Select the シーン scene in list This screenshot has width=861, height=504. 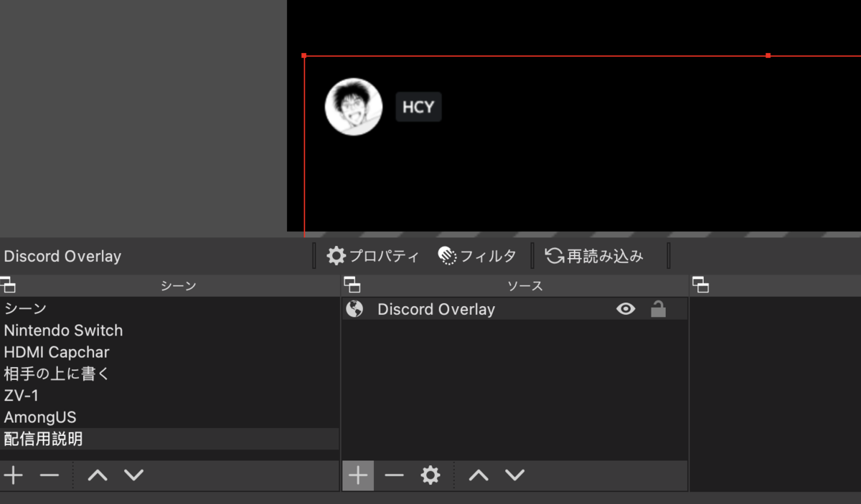[x=169, y=308]
